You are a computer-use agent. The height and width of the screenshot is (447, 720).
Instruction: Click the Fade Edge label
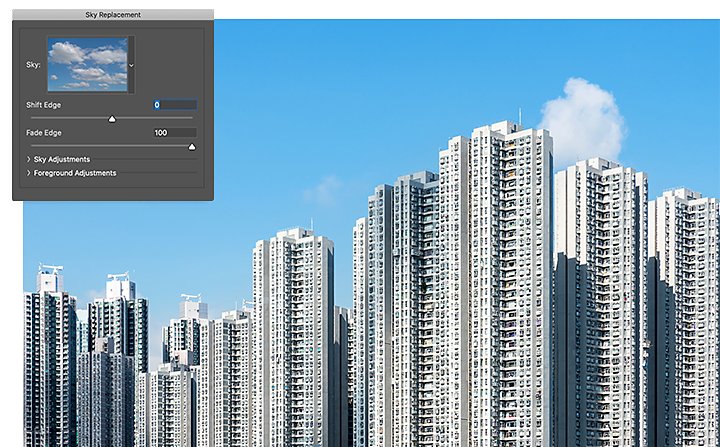(44, 133)
